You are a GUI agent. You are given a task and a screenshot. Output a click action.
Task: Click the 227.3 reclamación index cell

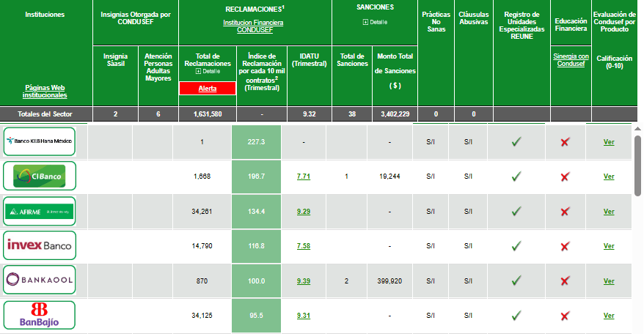point(257,142)
